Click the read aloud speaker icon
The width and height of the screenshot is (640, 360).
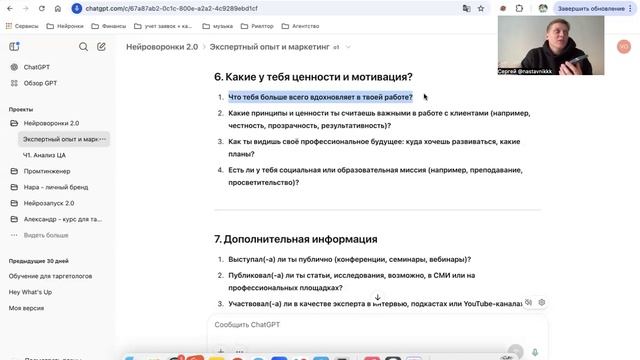click(x=529, y=302)
